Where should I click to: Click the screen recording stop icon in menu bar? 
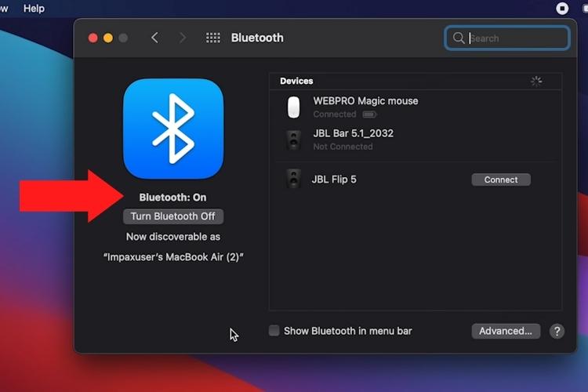562,9
